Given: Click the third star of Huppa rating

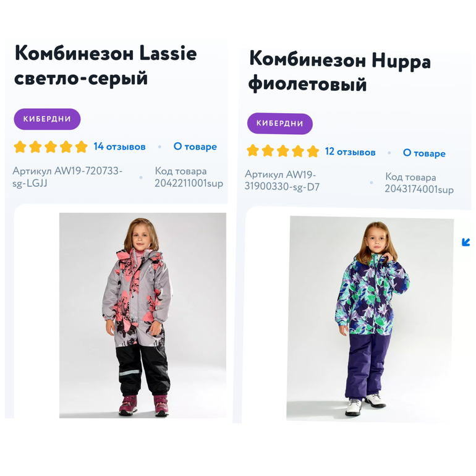Looking at the screenshot, I should 283,151.
